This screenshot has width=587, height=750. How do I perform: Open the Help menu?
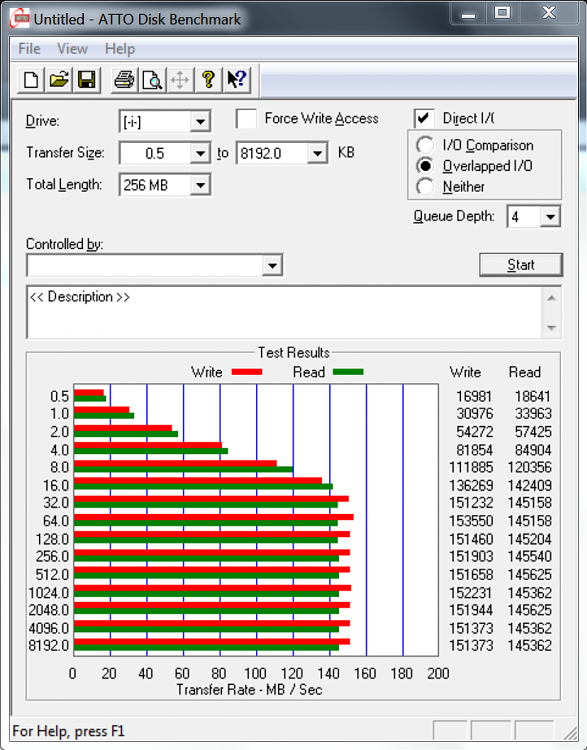(x=120, y=49)
